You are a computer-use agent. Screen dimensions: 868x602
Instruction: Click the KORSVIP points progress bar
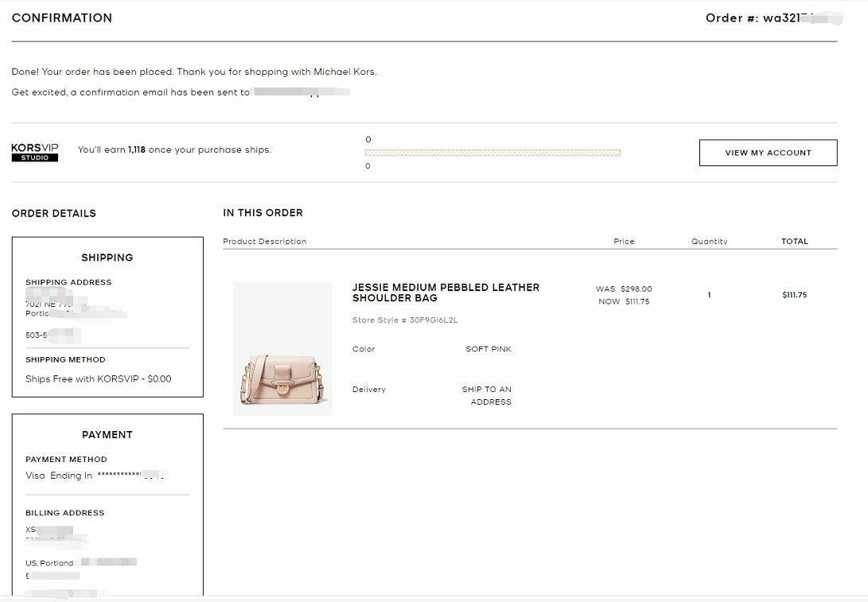coord(492,153)
